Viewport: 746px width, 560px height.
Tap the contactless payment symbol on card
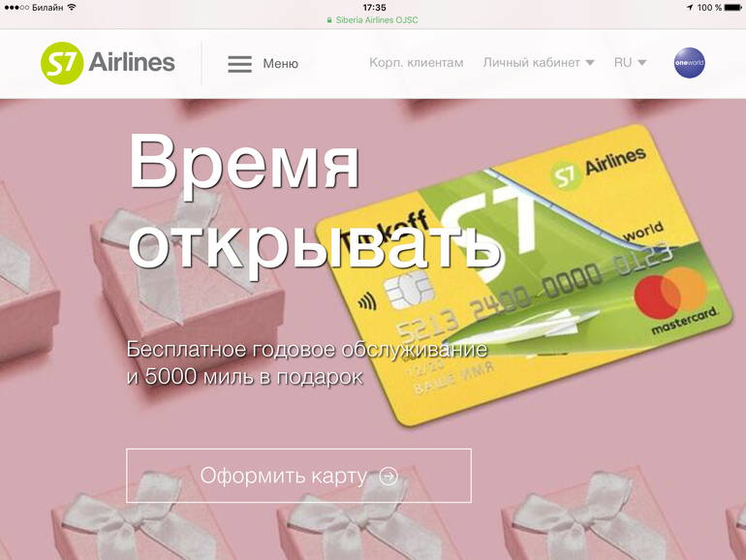click(368, 301)
